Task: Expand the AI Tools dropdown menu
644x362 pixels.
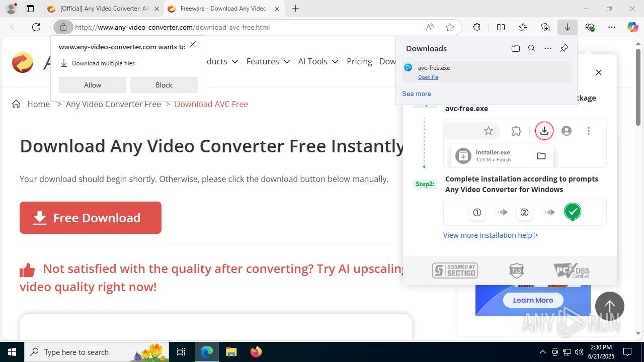Action: click(x=318, y=61)
